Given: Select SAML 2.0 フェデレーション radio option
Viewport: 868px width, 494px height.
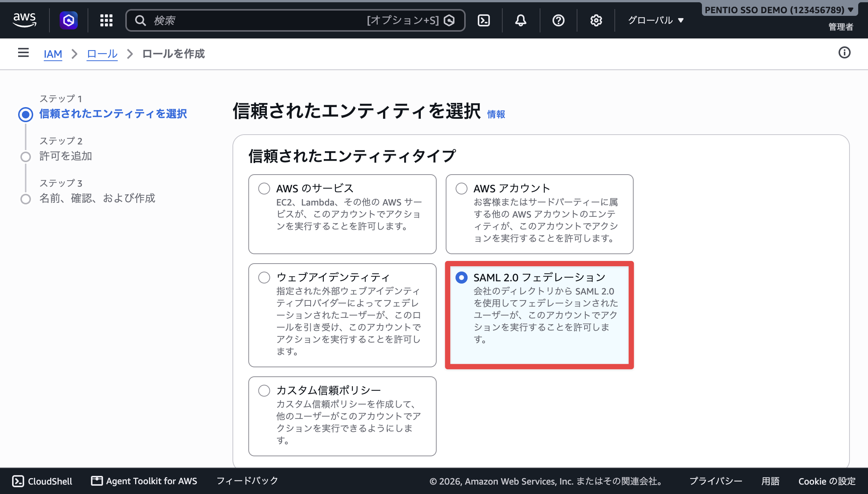Looking at the screenshot, I should pyautogui.click(x=462, y=278).
